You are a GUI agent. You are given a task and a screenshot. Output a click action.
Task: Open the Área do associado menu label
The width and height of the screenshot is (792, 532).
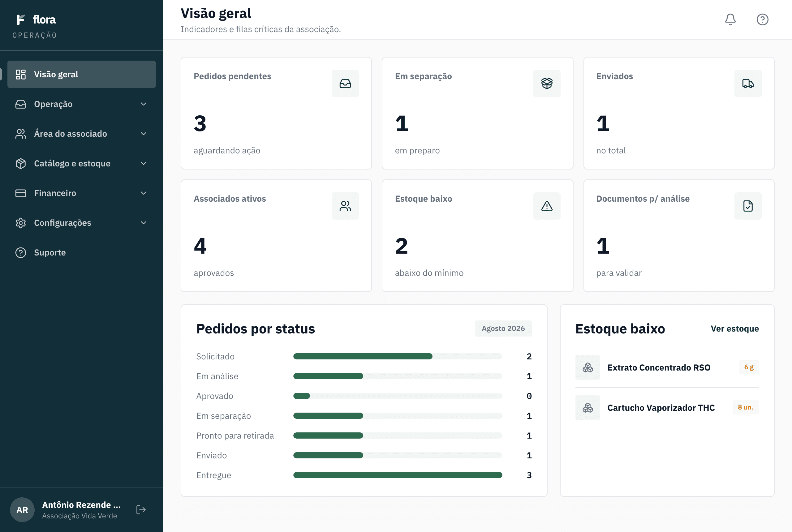coord(71,134)
